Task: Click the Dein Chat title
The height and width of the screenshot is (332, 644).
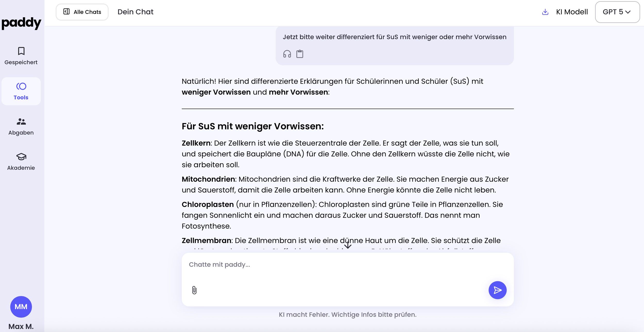Action: 135,12
